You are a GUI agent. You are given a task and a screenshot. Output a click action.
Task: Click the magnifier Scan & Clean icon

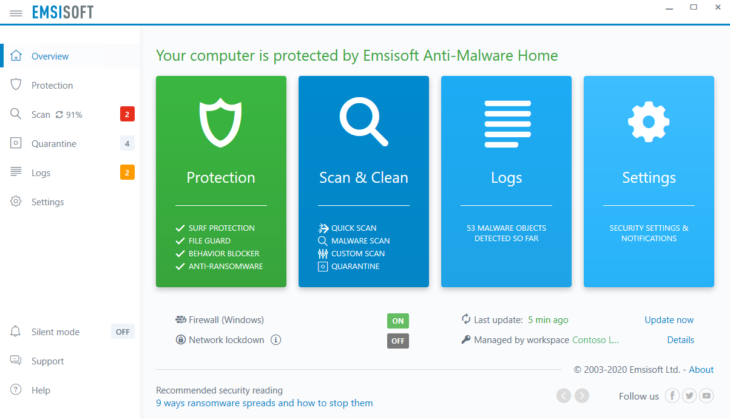tap(364, 122)
